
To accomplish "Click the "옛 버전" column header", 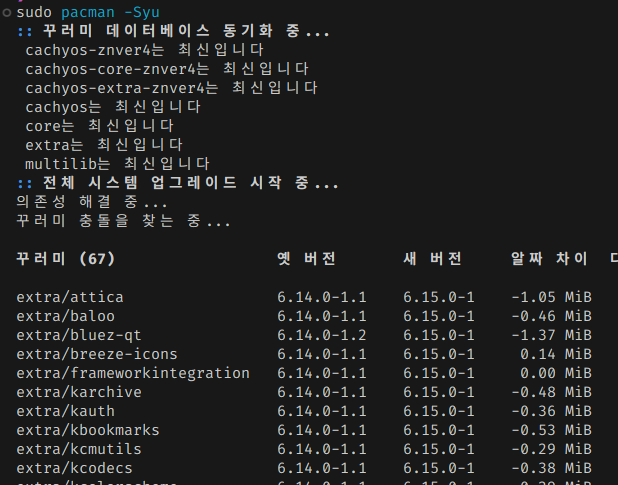I will tap(306, 259).
